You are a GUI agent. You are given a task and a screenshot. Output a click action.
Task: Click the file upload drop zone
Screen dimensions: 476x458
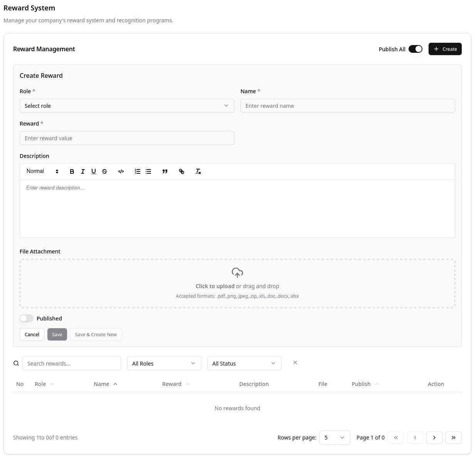237,284
